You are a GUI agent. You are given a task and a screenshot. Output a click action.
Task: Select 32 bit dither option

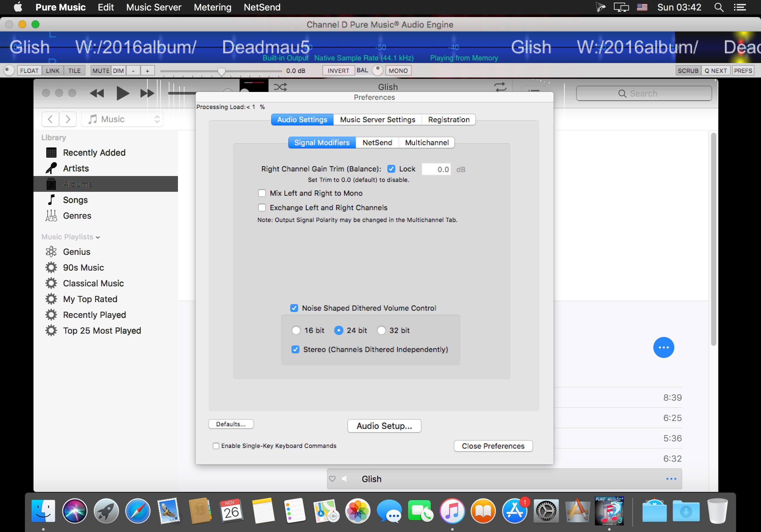[x=381, y=330]
